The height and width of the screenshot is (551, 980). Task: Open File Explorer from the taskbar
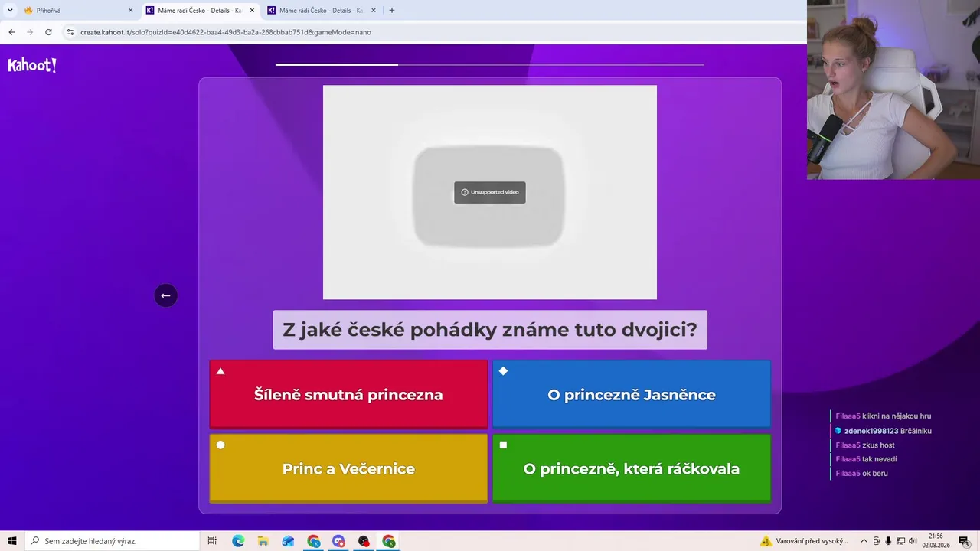pos(263,541)
